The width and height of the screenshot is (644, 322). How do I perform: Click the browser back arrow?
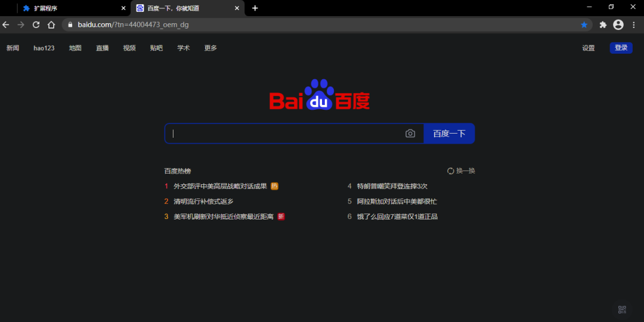coord(6,24)
